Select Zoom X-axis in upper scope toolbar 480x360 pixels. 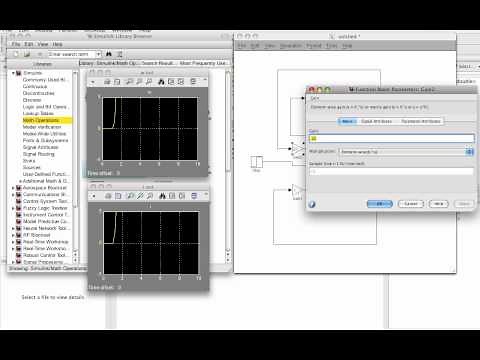(139, 82)
